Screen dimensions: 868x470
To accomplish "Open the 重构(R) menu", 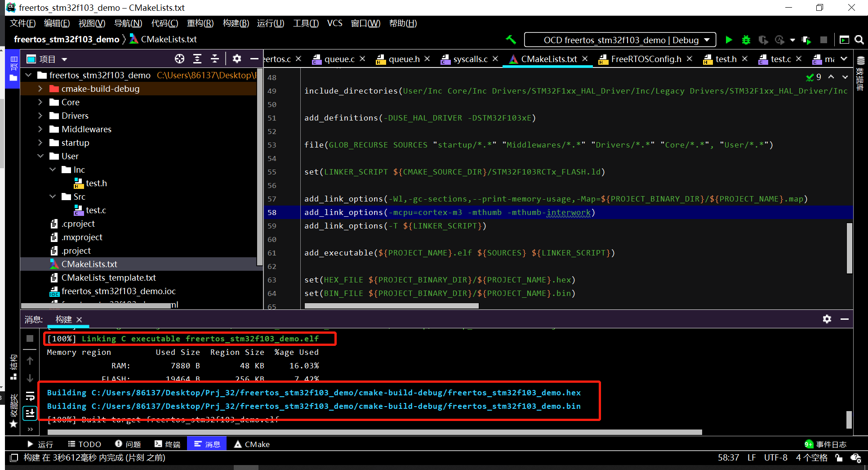I will (x=200, y=23).
